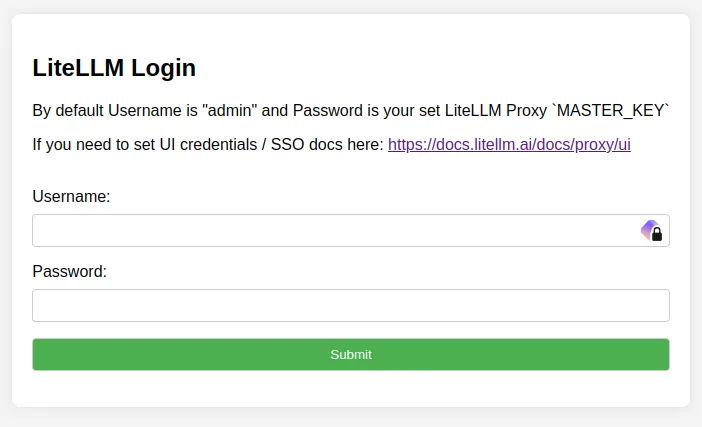
Task: Click the word "Submit" on the green button
Action: pyautogui.click(x=351, y=354)
